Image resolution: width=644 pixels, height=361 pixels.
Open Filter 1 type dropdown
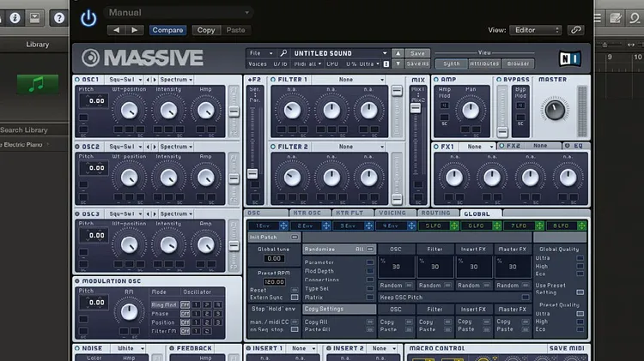(349, 80)
